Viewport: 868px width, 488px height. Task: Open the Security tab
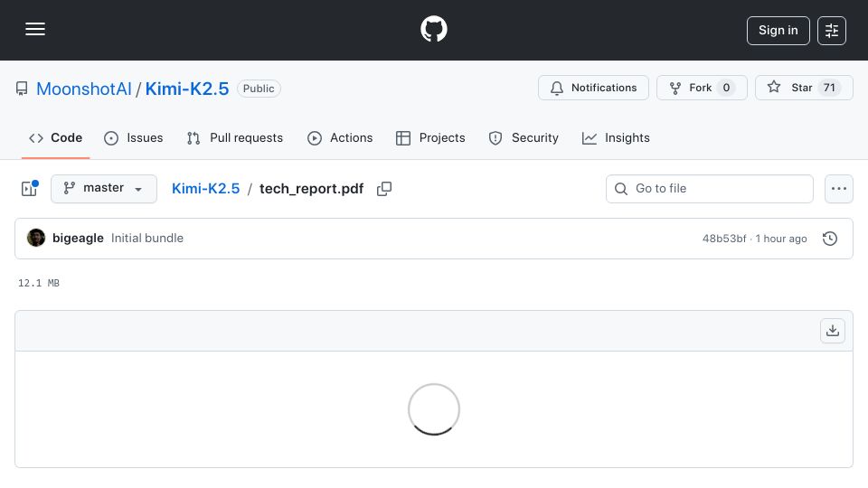[524, 137]
